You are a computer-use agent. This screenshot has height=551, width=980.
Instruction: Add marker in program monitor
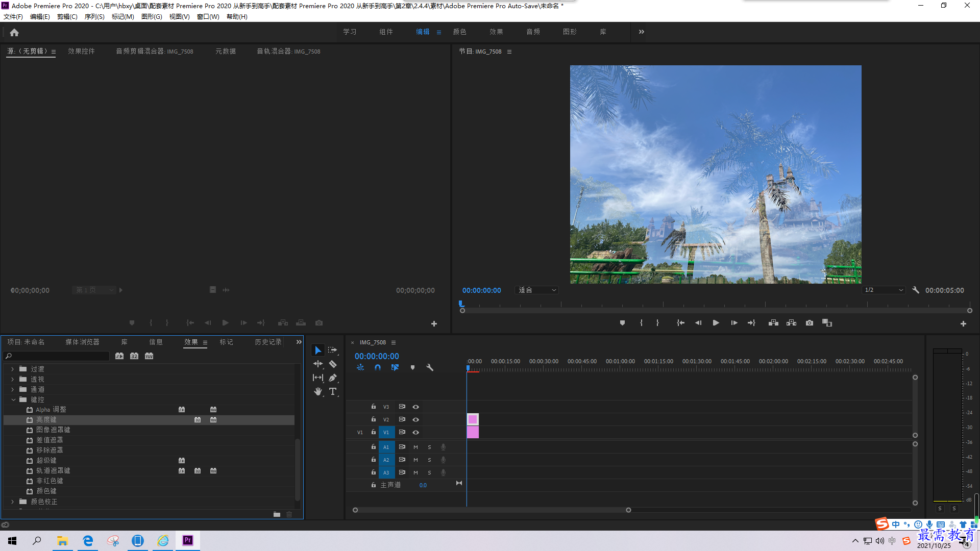(x=622, y=323)
